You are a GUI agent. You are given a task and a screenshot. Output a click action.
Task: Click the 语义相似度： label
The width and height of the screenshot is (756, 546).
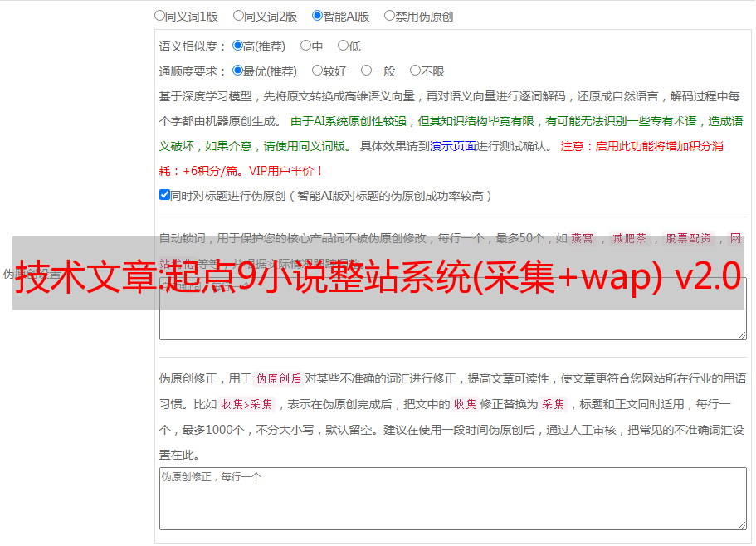193,46
